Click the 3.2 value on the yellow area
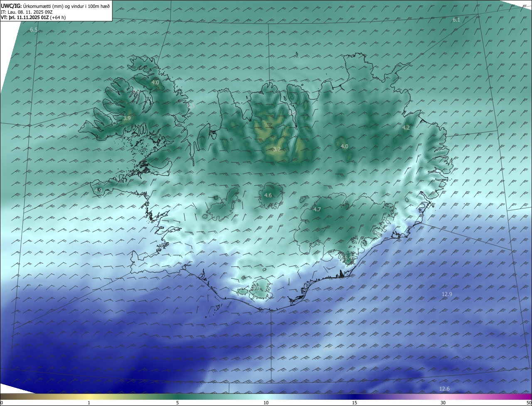This screenshot has width=532, height=406. (277, 149)
